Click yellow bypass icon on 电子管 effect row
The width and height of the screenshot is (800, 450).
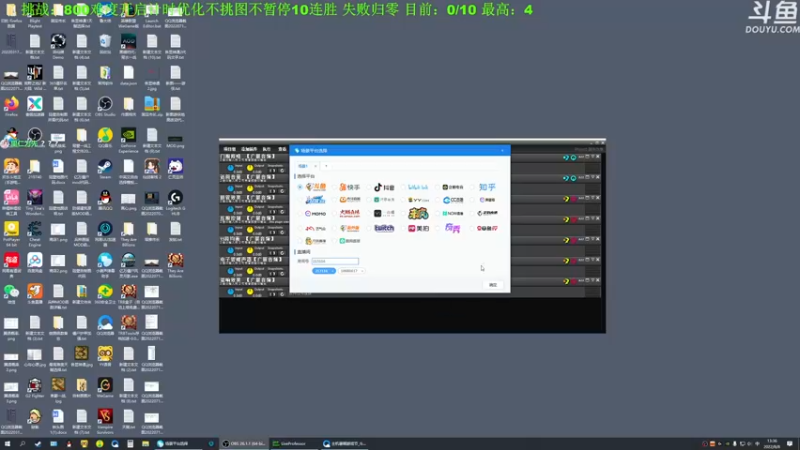[x=566, y=261]
